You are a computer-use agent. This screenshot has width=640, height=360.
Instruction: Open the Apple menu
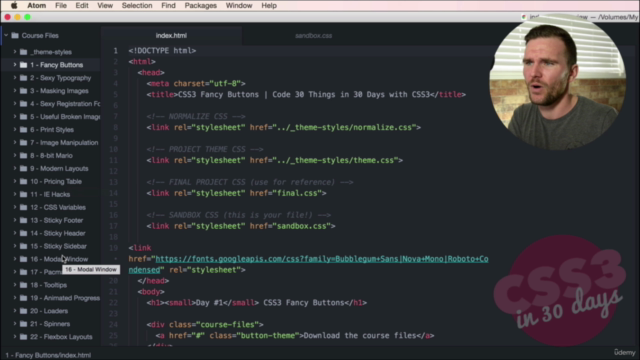14,5
